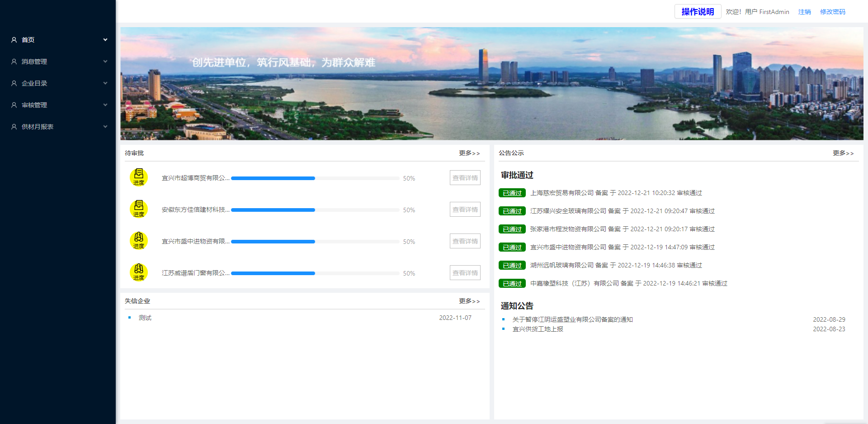This screenshot has height=424, width=868.
Task: Click progress bar of 宜兴市盛中进物资有限公司
Action: [x=315, y=242]
